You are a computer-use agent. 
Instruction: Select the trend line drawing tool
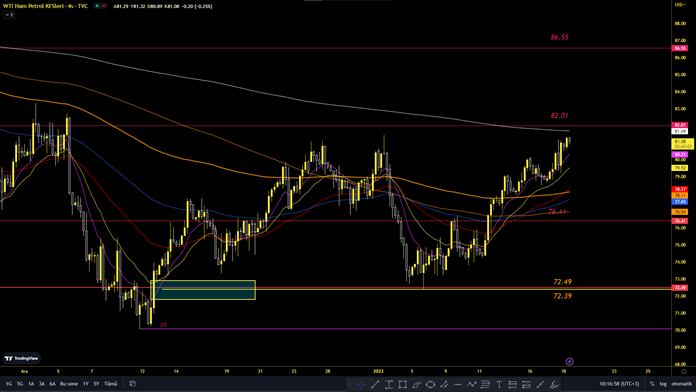(x=375, y=384)
